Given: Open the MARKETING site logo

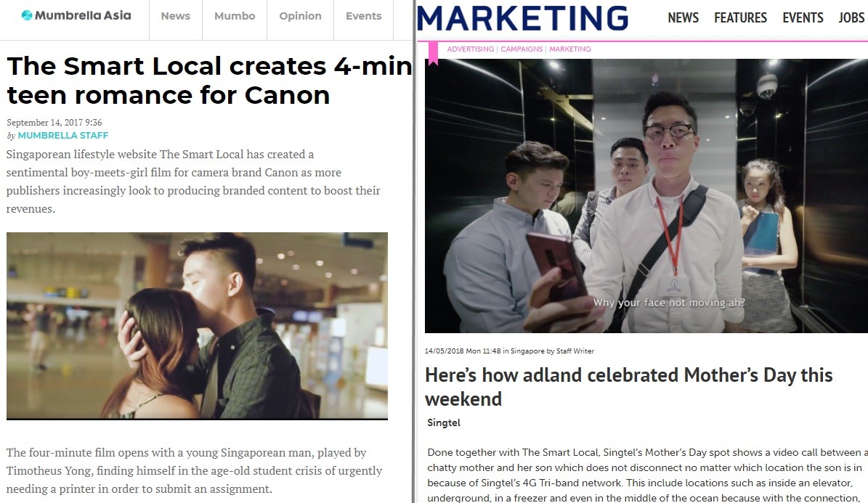Looking at the screenshot, I should tap(522, 18).
